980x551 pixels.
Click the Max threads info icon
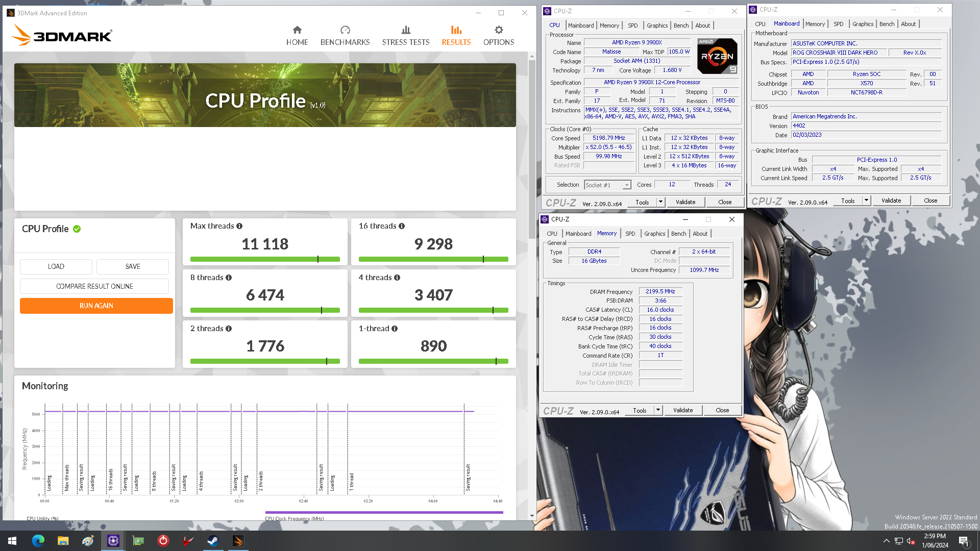click(x=239, y=226)
